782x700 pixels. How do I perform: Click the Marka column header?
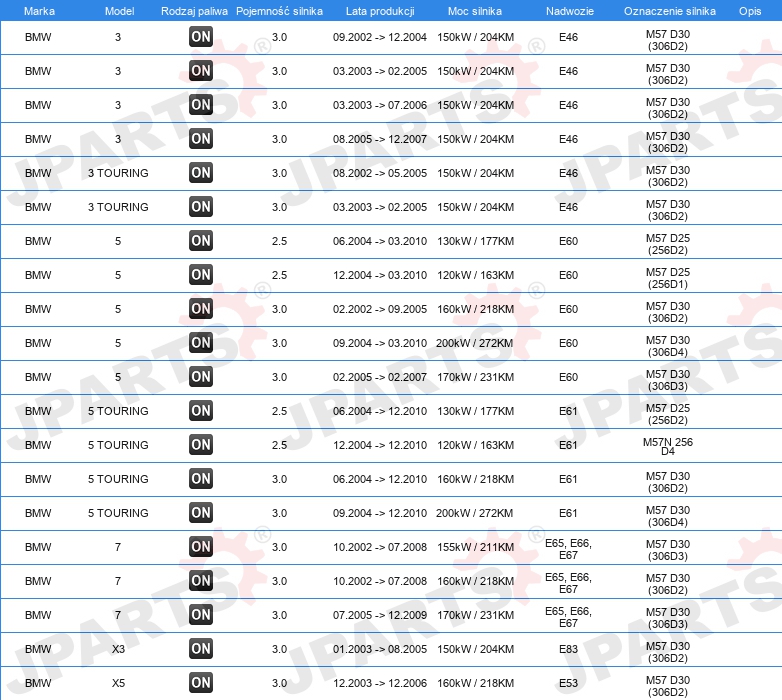39,11
